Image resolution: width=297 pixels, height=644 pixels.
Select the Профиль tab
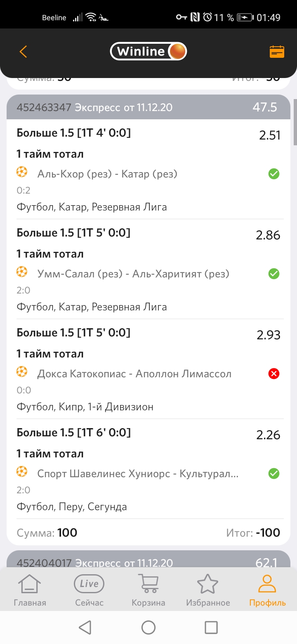pyautogui.click(x=267, y=590)
